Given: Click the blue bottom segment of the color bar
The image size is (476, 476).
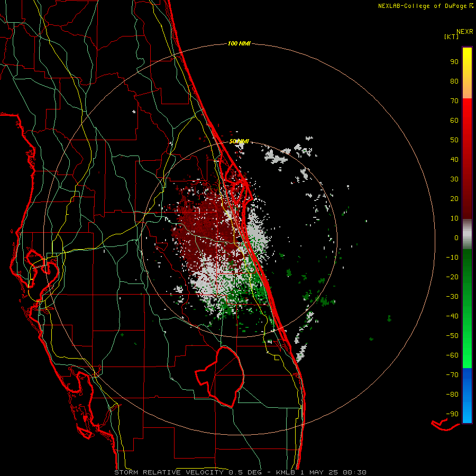Looking at the screenshot, I should coord(467,396).
